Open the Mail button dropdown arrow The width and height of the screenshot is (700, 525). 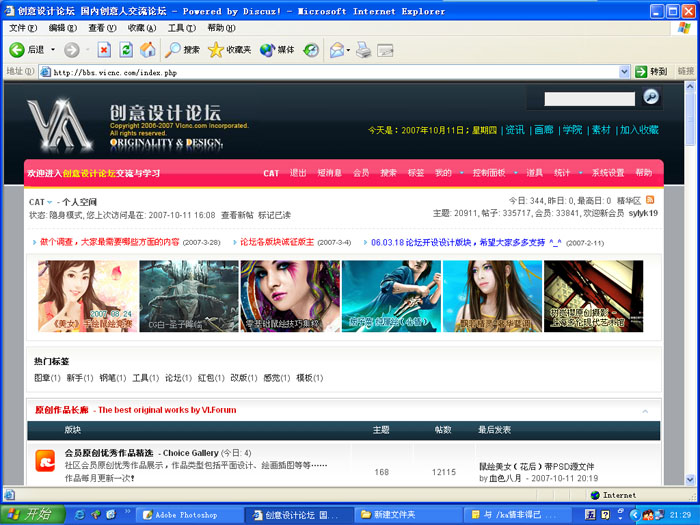pyautogui.click(x=348, y=50)
